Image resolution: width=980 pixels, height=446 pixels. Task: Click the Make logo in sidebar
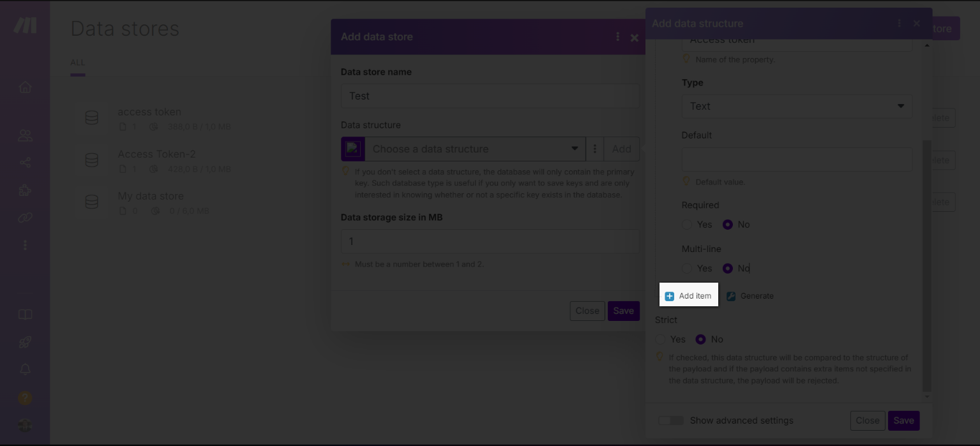pos(25,25)
